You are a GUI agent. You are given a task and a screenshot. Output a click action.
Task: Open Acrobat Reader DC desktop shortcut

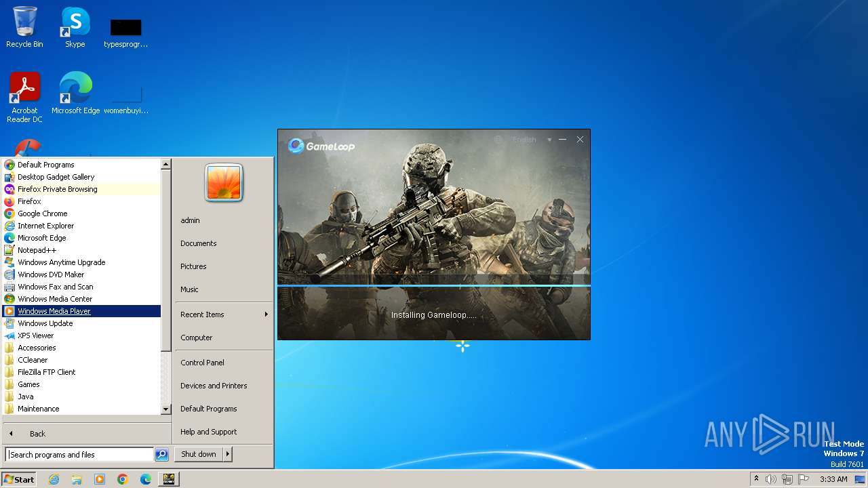tap(24, 97)
